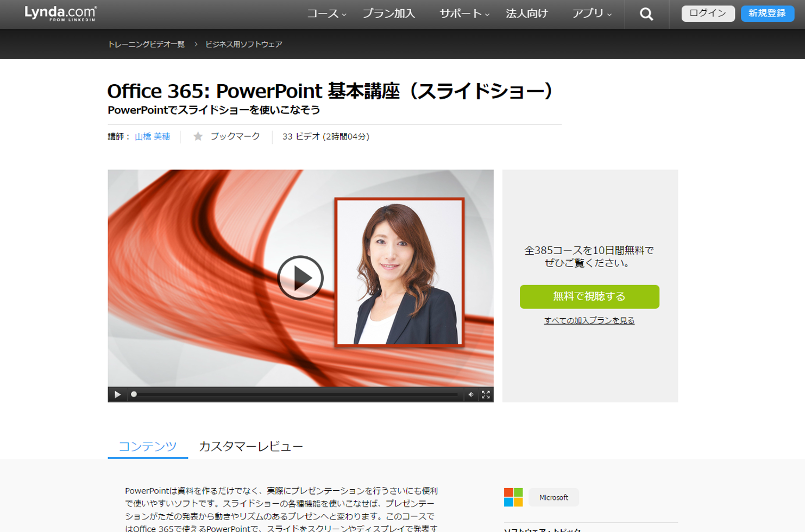805x532 pixels.
Task: Click the ログイン button
Action: tap(707, 14)
